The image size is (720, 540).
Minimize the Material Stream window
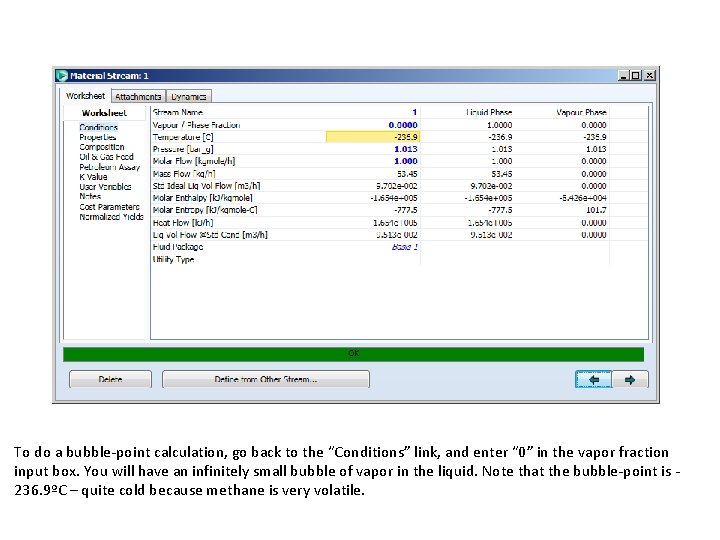click(x=623, y=75)
